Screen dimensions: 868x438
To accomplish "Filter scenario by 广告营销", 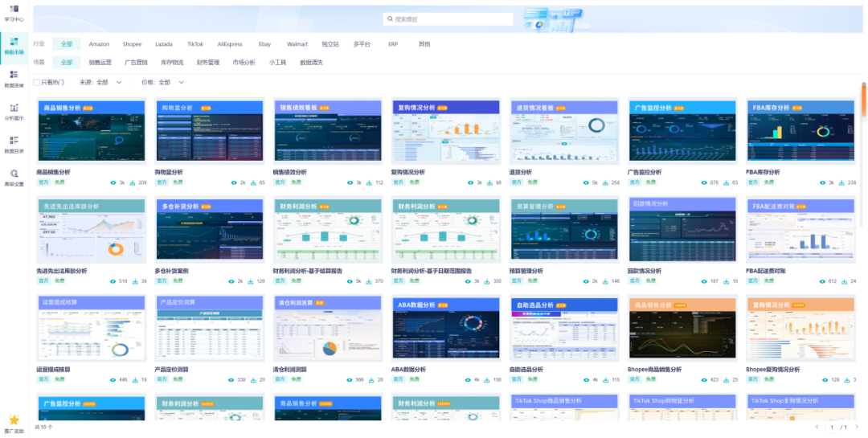I will (x=136, y=63).
